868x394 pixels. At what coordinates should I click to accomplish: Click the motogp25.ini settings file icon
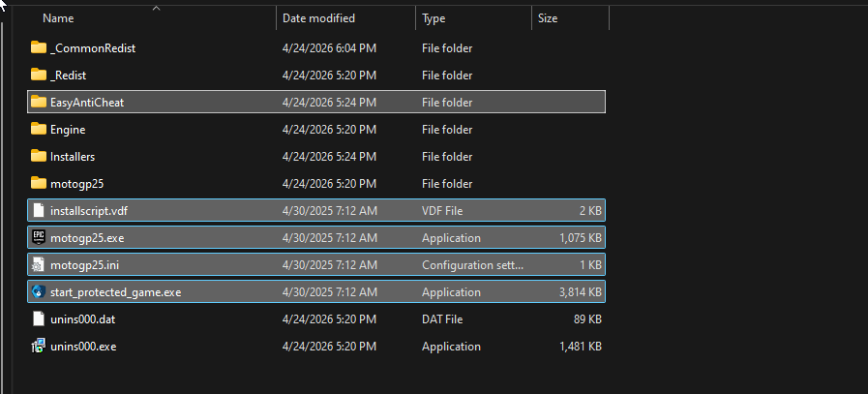38,265
